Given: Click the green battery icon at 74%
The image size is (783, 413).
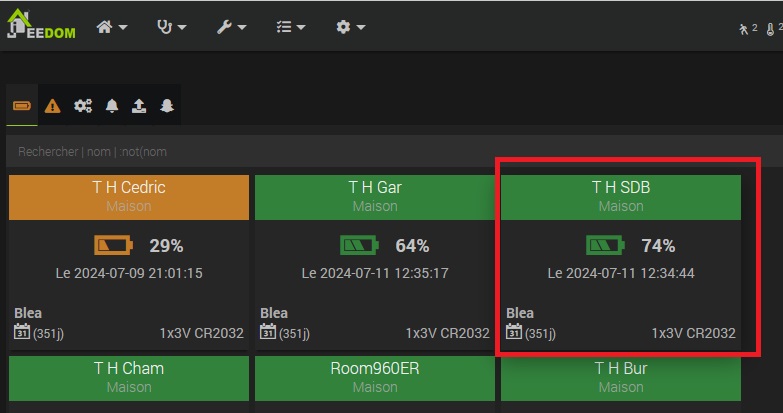Looking at the screenshot, I should click(x=605, y=245).
